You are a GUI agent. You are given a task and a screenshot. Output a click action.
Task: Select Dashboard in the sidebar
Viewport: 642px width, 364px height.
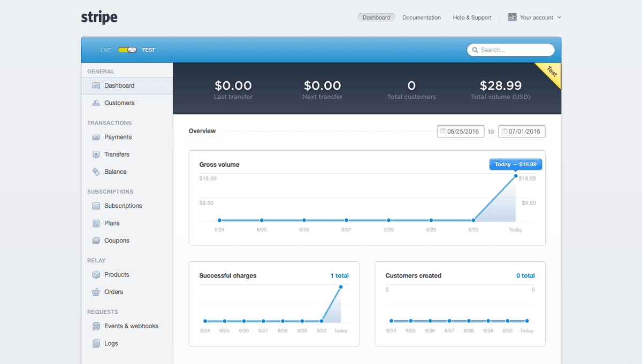[x=127, y=86]
